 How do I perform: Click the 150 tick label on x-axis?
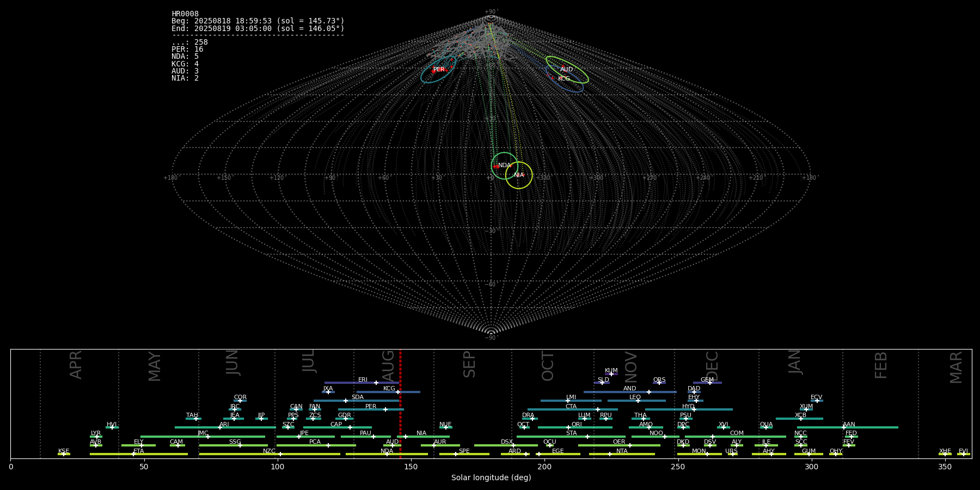[411, 467]
